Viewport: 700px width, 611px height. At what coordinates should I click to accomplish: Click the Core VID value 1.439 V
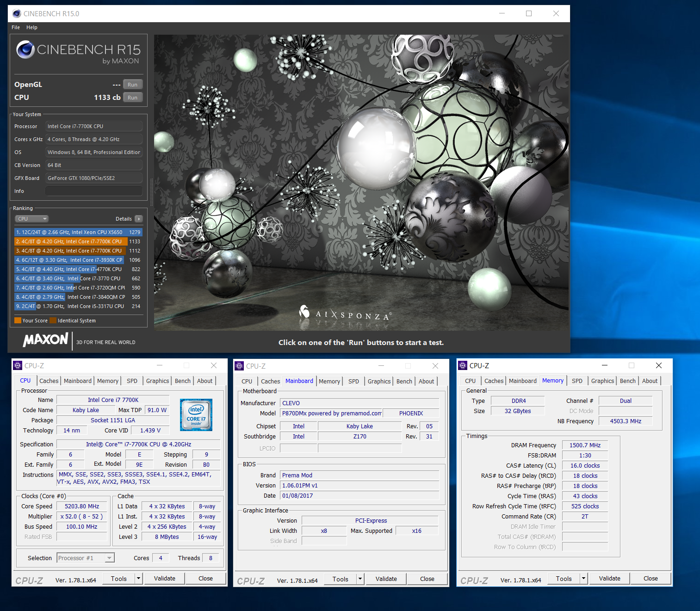pyautogui.click(x=151, y=430)
